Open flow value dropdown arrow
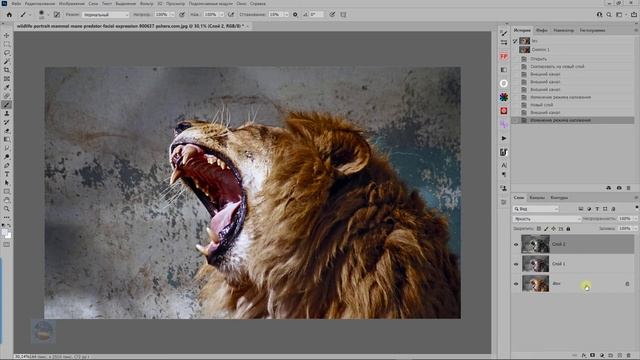This screenshot has width=640, height=360. click(x=222, y=14)
